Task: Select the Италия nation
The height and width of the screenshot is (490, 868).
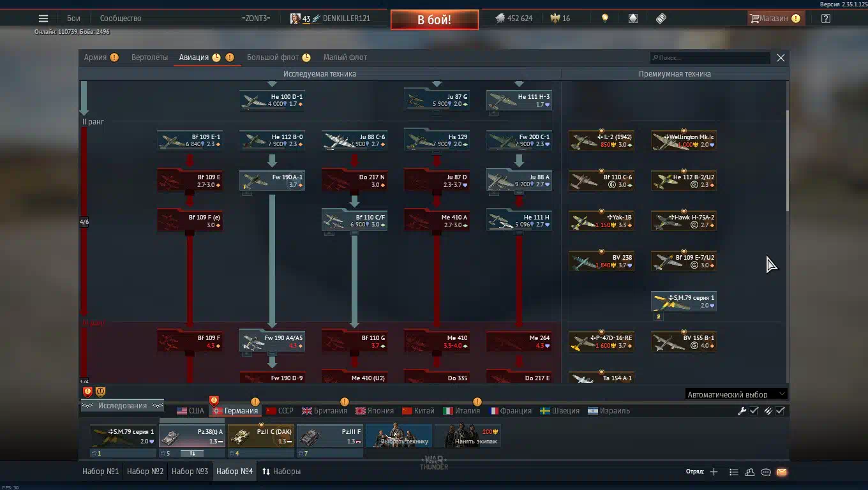Action: point(461,411)
